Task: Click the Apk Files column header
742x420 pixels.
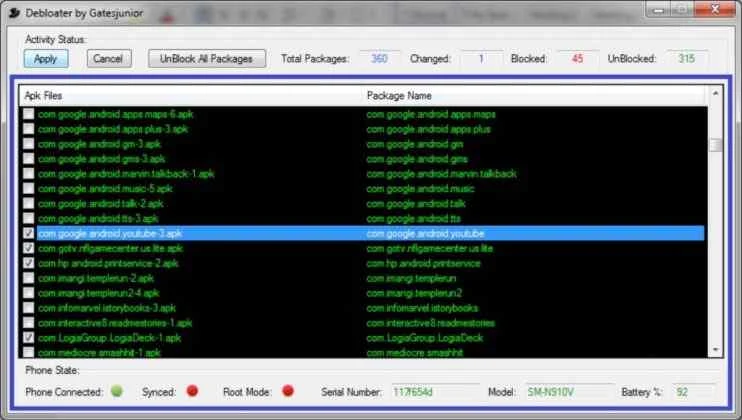Action: click(x=191, y=96)
